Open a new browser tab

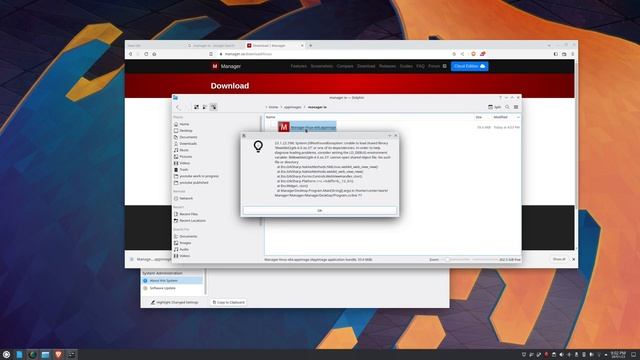coord(311,45)
